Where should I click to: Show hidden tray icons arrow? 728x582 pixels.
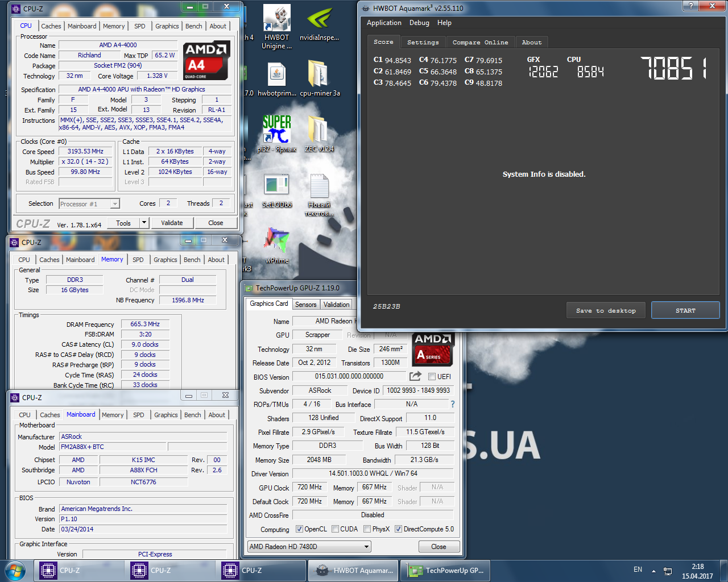pos(653,571)
